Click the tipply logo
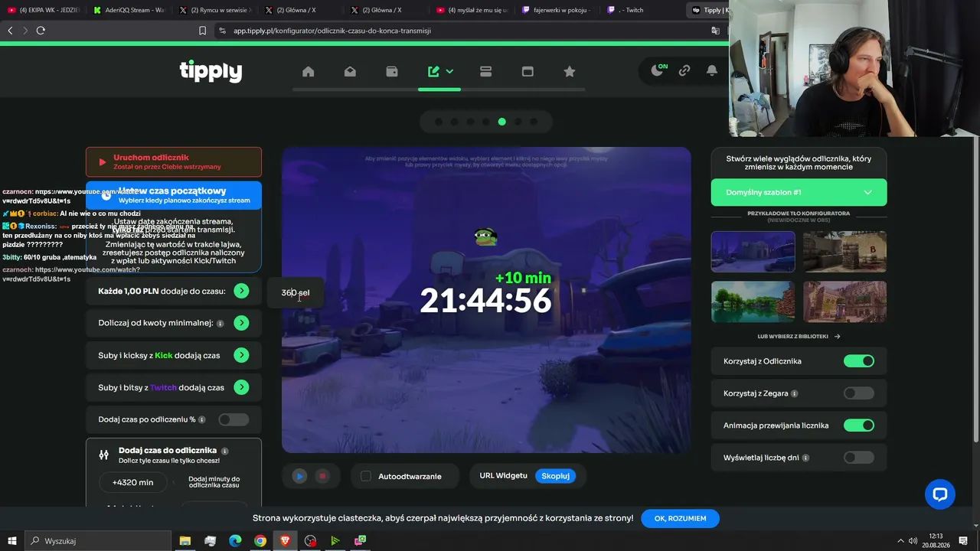Image resolution: width=980 pixels, height=551 pixels. (211, 71)
